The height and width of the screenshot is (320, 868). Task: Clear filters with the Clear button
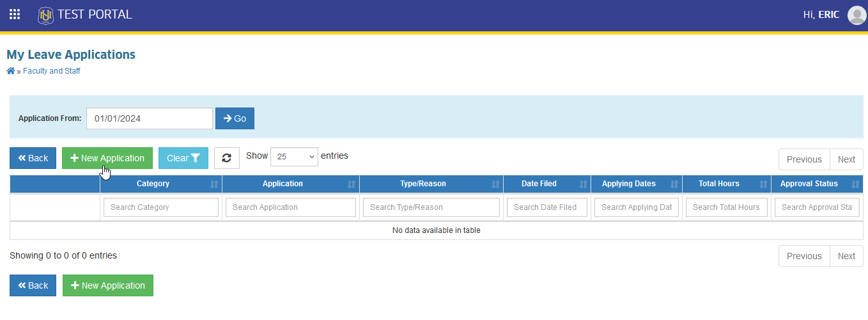(x=183, y=158)
